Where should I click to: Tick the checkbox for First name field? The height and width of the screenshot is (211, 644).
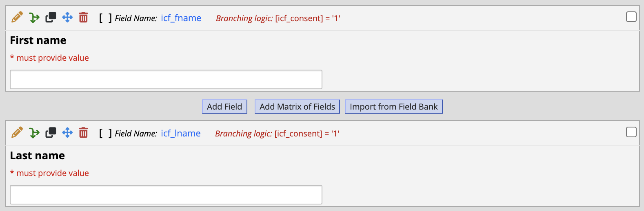coord(631,17)
